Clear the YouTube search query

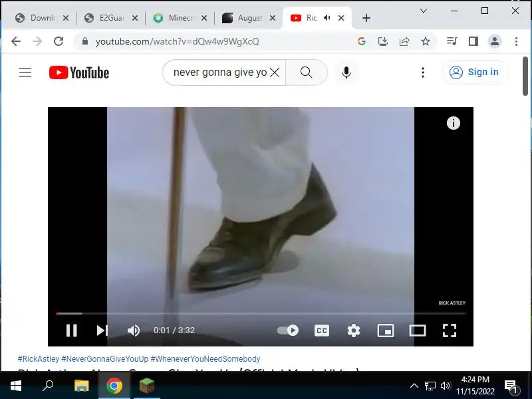[275, 72]
